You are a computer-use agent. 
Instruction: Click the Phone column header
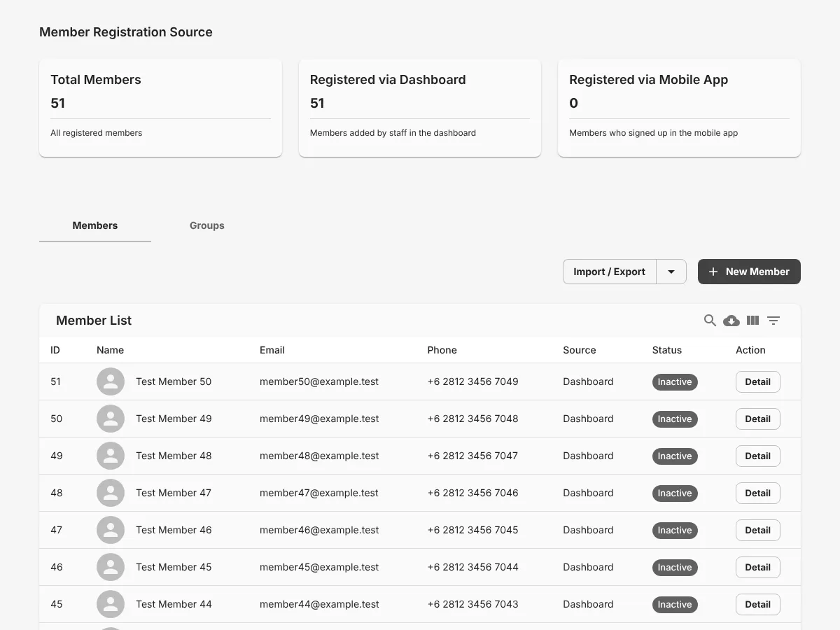[442, 350]
